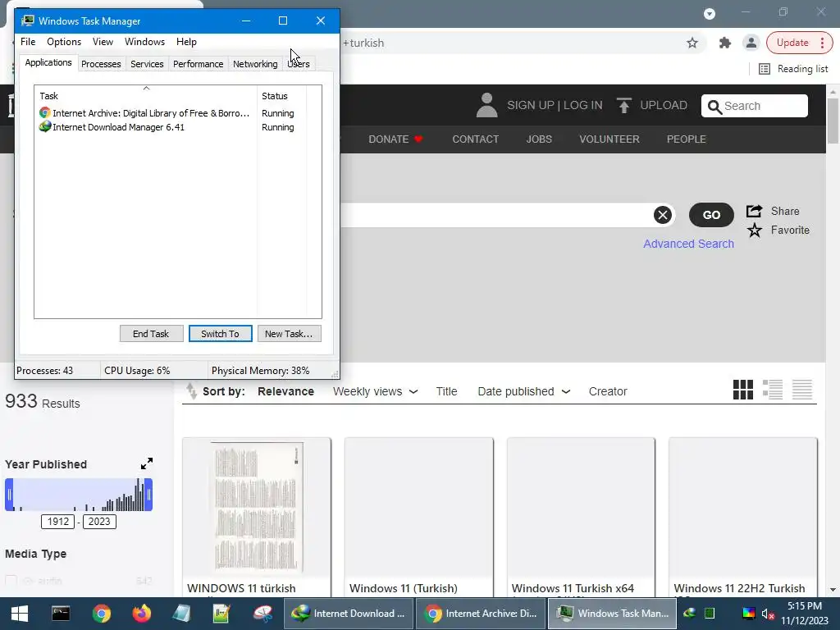Image resolution: width=840 pixels, height=630 pixels.
Task: Click the left handle of year range slider
Action: [x=9, y=495]
